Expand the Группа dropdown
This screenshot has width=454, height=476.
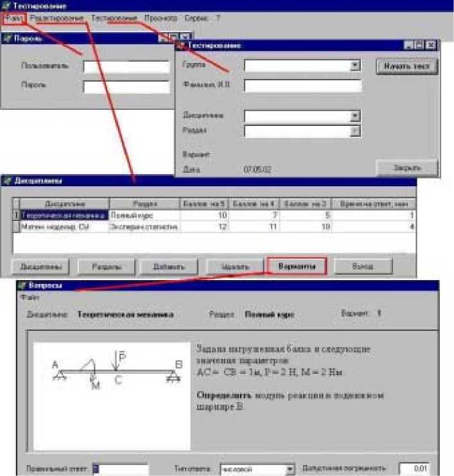(354, 66)
